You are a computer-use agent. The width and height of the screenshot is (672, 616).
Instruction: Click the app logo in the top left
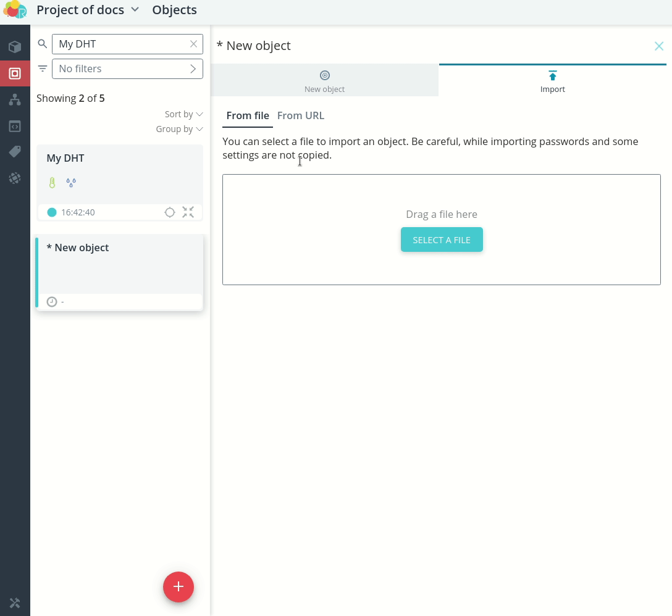tap(15, 10)
